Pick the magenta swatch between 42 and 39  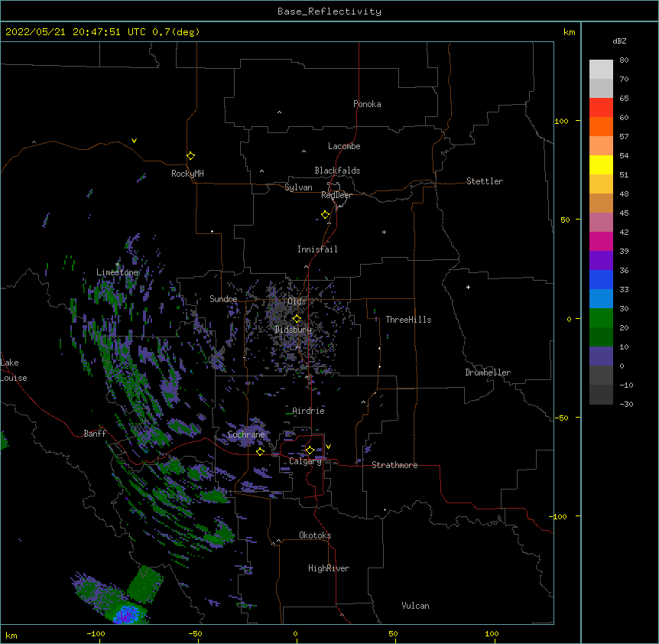[601, 242]
